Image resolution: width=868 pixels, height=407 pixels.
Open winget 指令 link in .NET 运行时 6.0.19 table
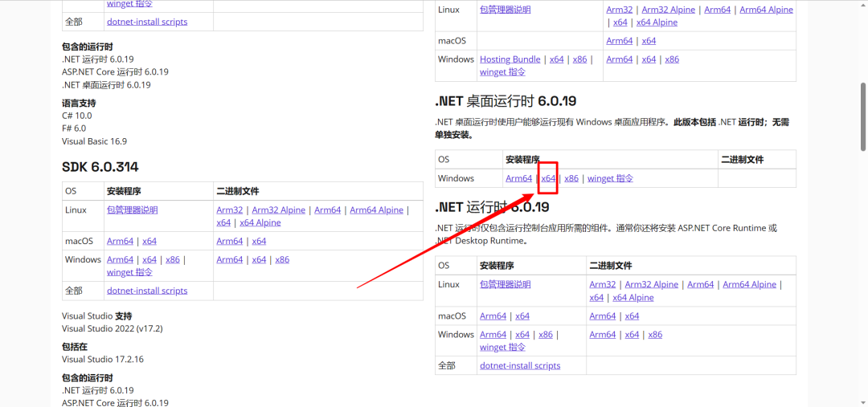point(502,348)
